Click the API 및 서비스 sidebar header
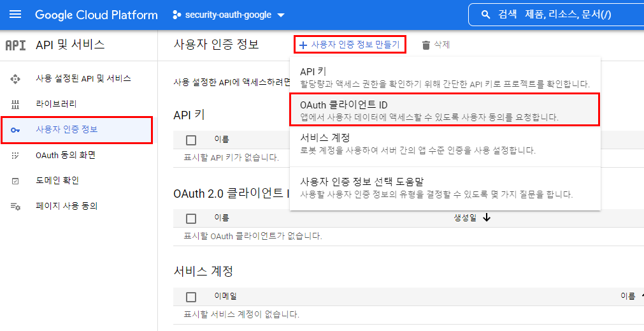 tap(70, 45)
